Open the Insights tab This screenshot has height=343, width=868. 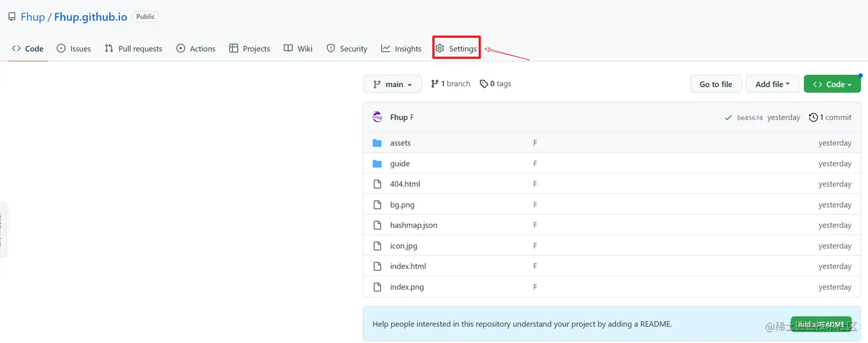(x=401, y=49)
